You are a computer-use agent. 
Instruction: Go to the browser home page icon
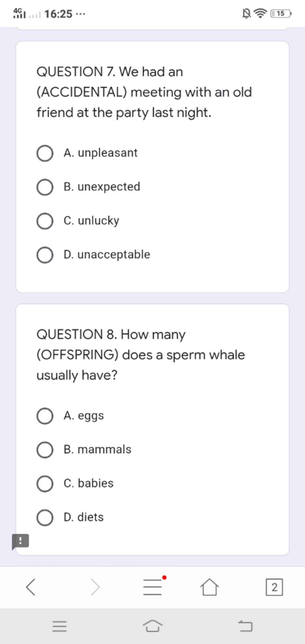pos(209,587)
